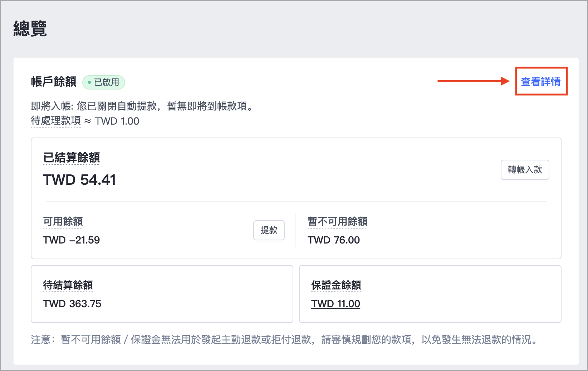Click the TWD 1.00 pending amount
The image size is (588, 371).
pos(117,121)
